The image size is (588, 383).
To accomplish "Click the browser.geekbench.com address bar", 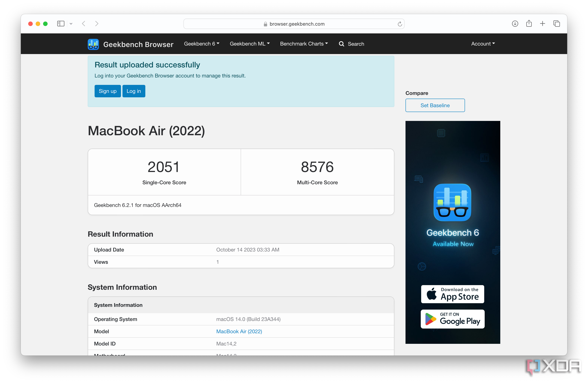I will click(x=294, y=24).
